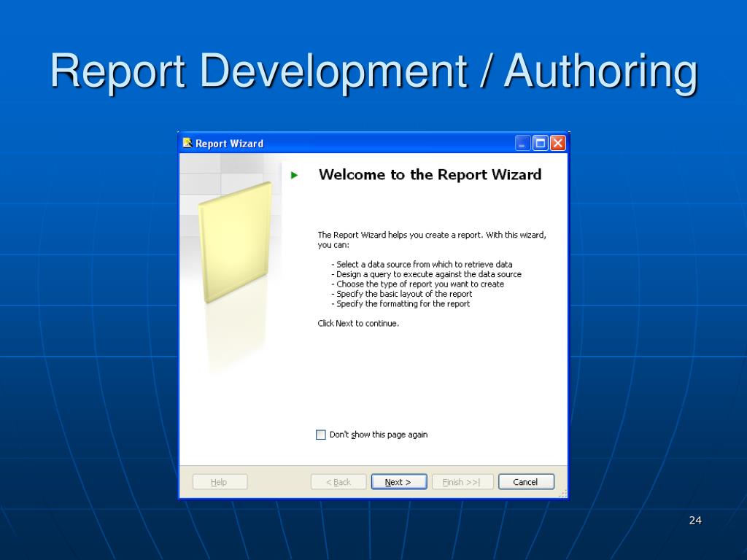Click 'Select a data source from which to retrieve data'

point(422,264)
